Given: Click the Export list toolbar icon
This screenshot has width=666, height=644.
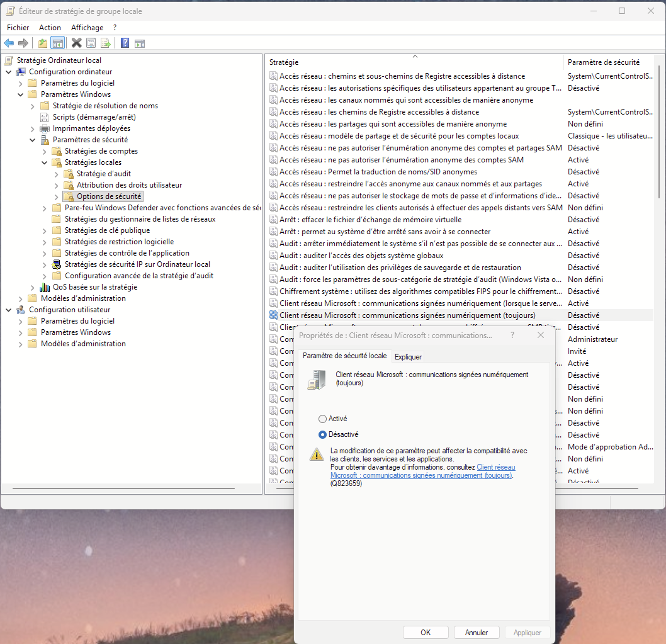Looking at the screenshot, I should [106, 43].
